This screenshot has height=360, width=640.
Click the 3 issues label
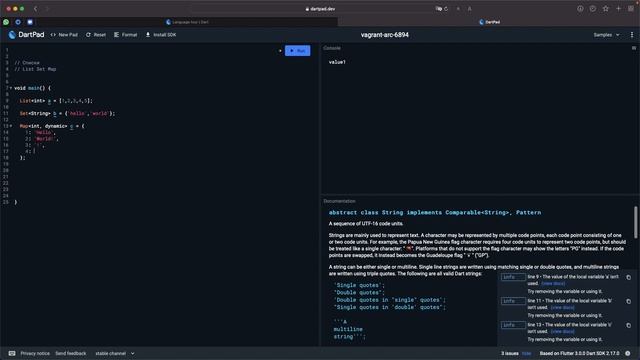tap(510, 353)
